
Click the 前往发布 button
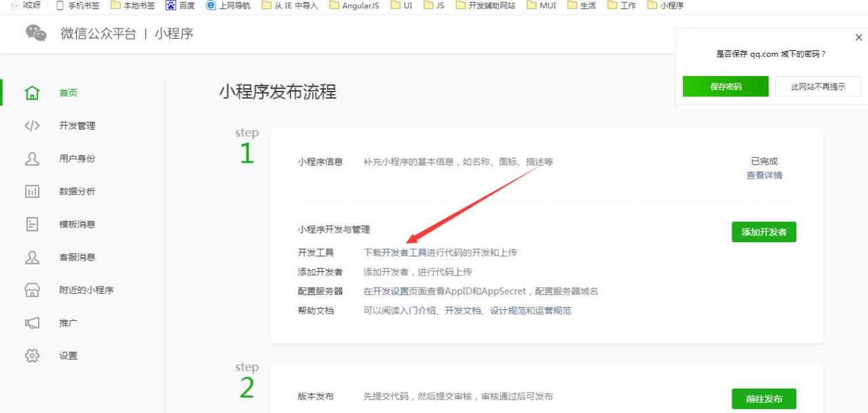764,399
